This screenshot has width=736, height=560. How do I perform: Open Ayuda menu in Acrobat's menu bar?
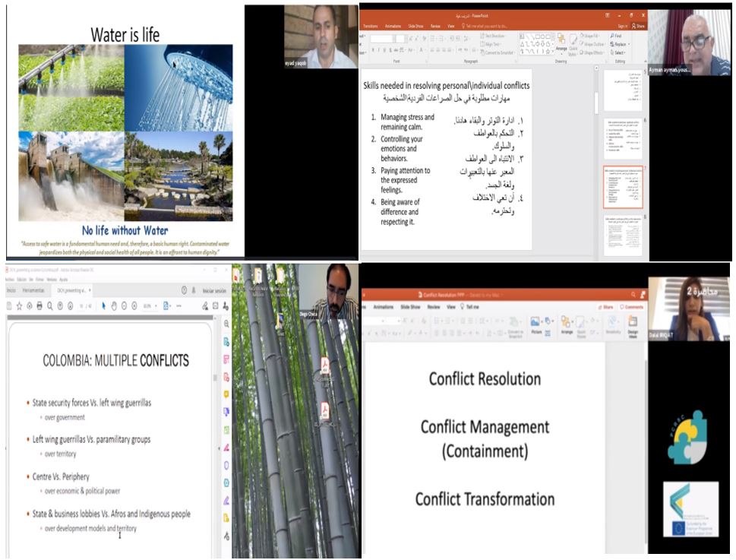pos(63,280)
